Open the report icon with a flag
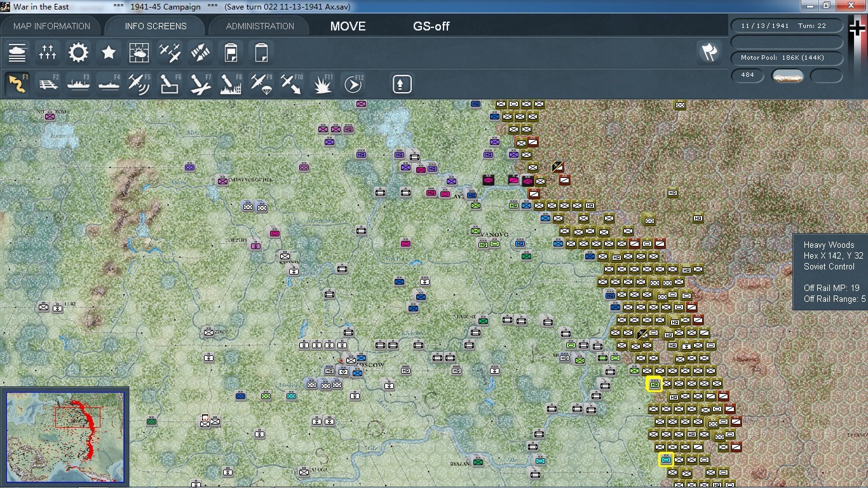 click(231, 52)
